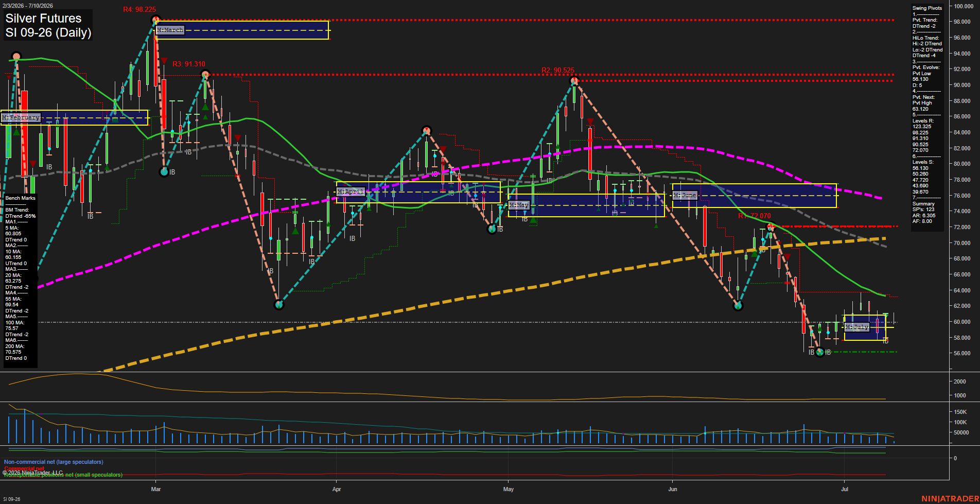Click the 'Pvt. Trend:' entry in Swing Pivots

(x=925, y=20)
